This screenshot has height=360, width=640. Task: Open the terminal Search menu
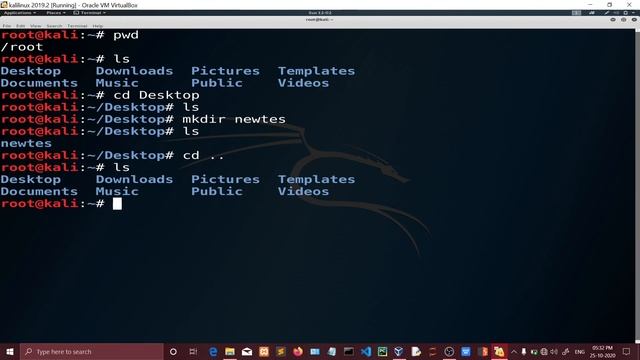[54, 26]
